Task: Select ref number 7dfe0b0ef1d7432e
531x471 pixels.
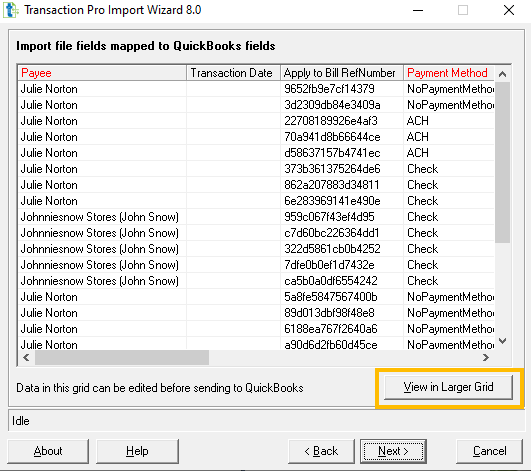Action: (x=342, y=265)
